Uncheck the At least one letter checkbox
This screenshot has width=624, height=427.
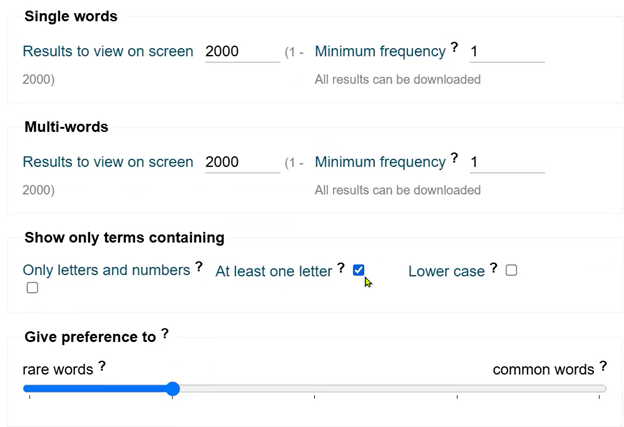pyautogui.click(x=359, y=270)
